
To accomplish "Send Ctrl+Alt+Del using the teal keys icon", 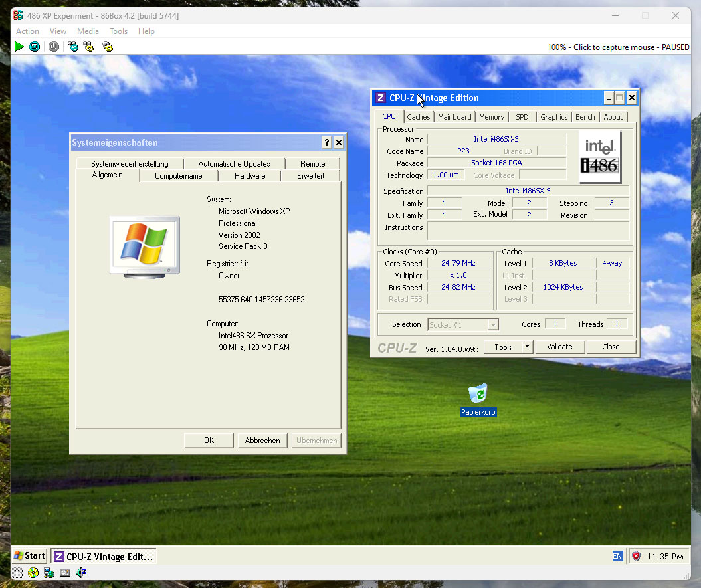I will pos(73,47).
